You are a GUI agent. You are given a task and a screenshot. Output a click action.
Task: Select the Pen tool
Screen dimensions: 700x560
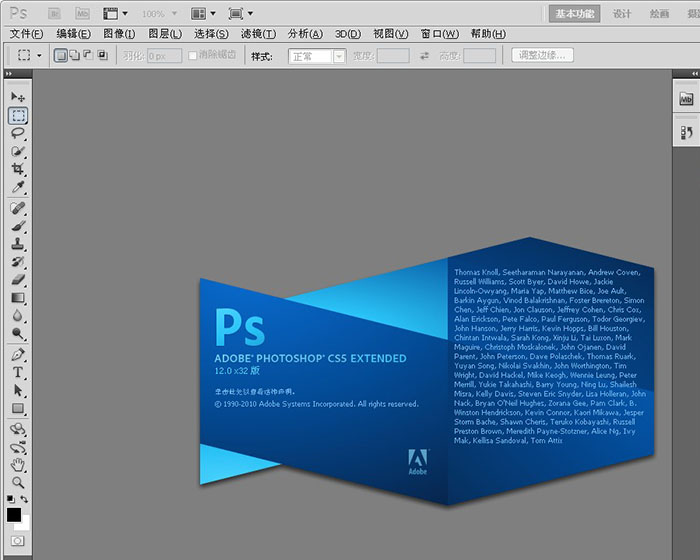18,355
